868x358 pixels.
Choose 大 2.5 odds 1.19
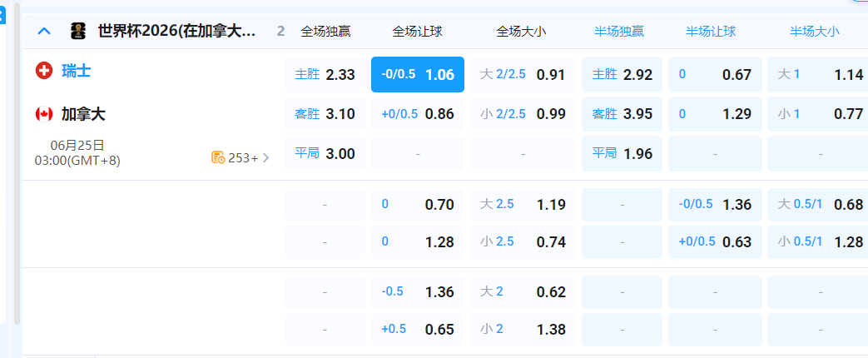click(x=523, y=205)
